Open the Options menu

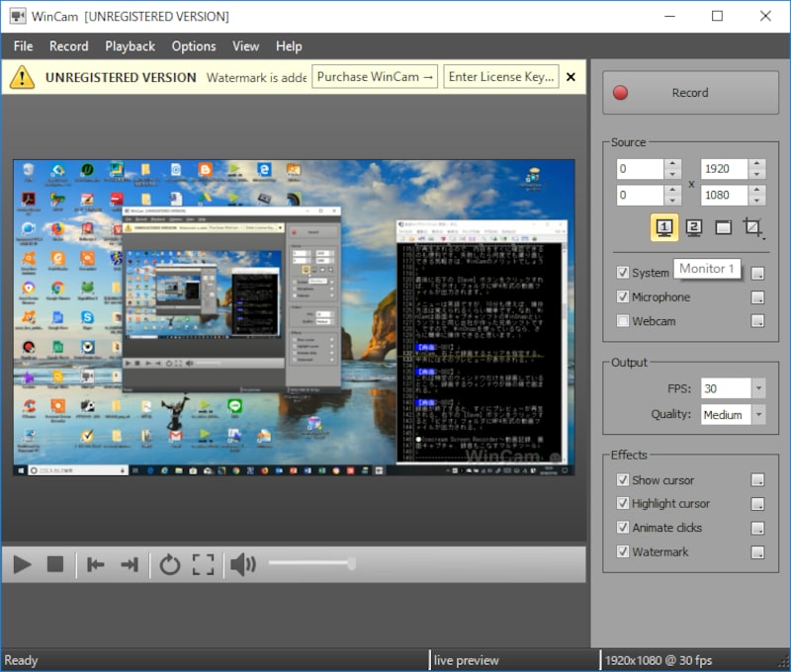pyautogui.click(x=193, y=45)
